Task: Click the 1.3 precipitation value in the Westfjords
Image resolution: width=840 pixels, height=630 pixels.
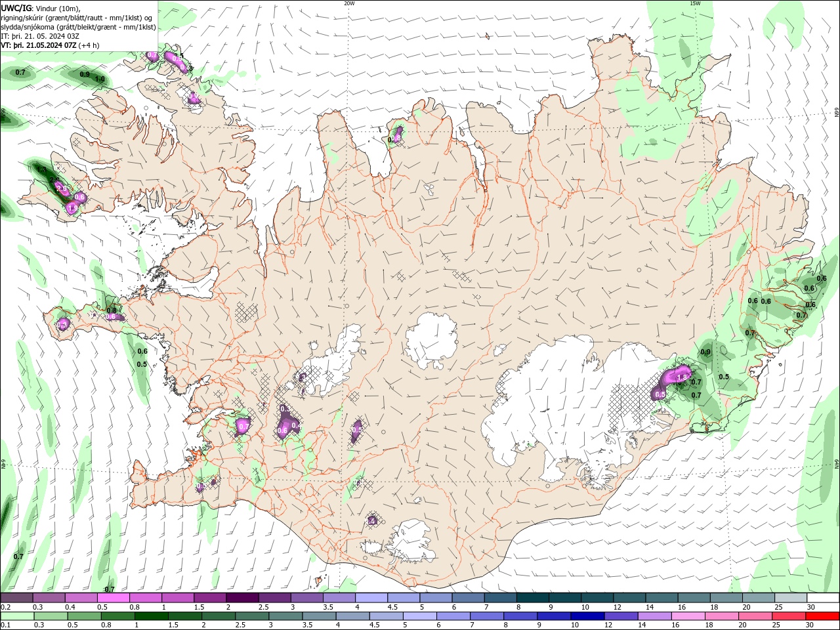Action: point(41,169)
